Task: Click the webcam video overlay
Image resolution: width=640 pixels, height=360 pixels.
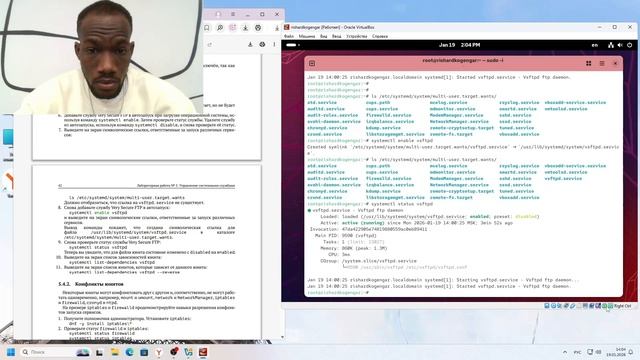Action: click(x=101, y=57)
